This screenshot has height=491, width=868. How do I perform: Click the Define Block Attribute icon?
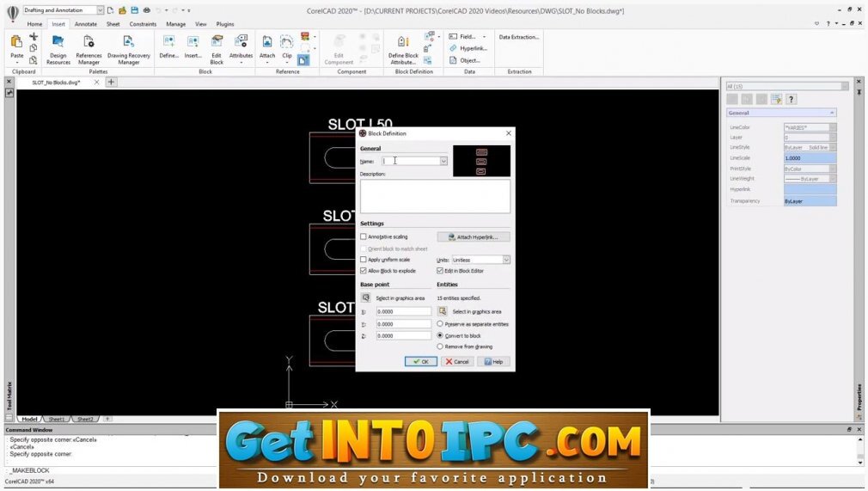(x=403, y=42)
